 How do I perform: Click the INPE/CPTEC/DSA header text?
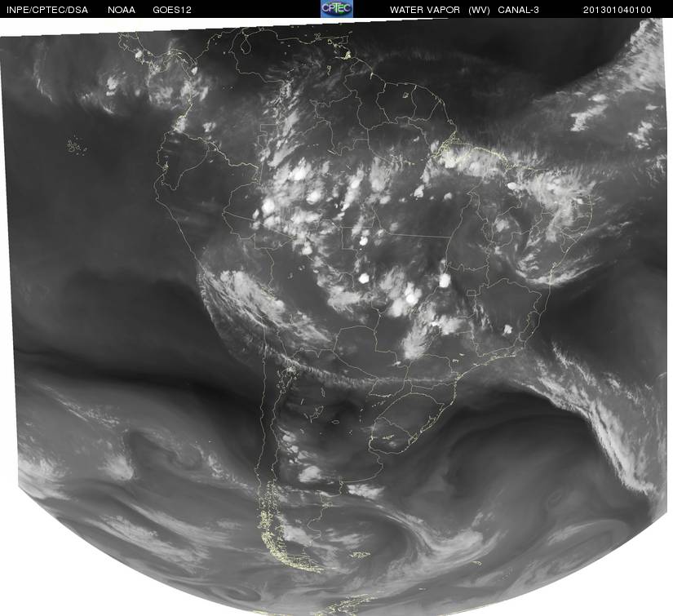[x=47, y=10]
